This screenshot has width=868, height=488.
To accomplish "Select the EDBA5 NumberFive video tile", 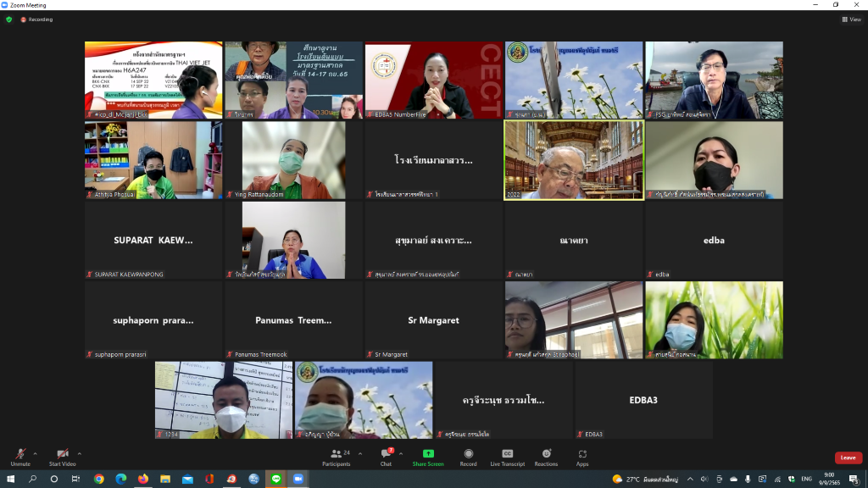I will (x=433, y=80).
